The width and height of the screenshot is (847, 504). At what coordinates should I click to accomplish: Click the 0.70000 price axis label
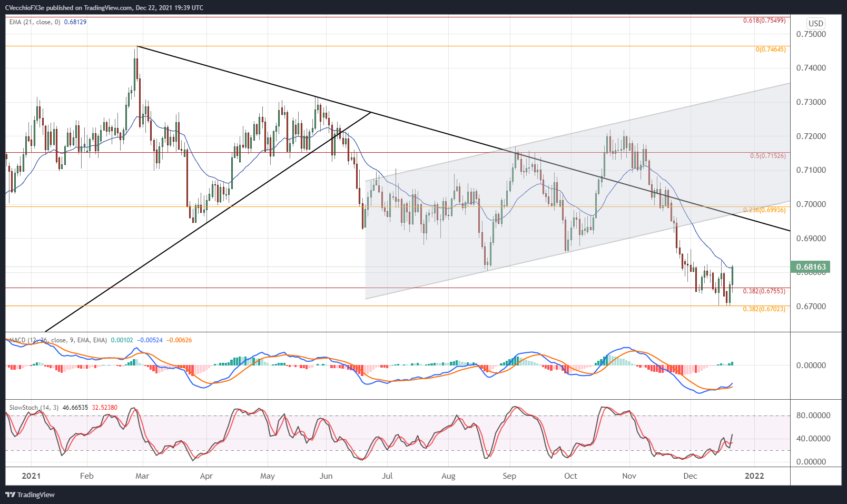811,204
